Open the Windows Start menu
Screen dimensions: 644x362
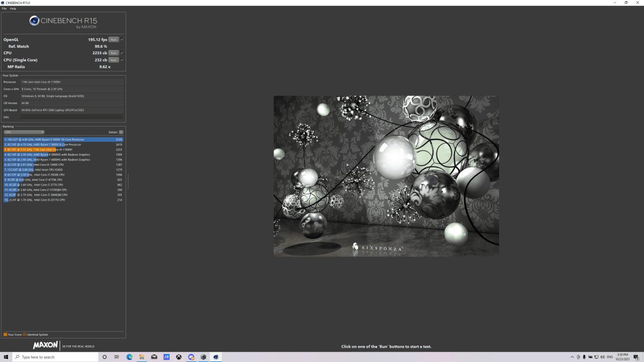6,357
